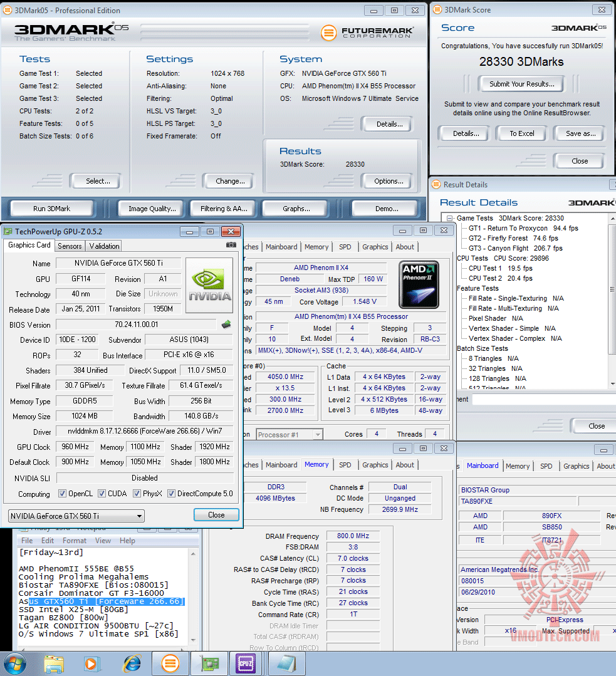This screenshot has width=616, height=676.
Task: Open the Mainboard tab in top CPU-Z window
Action: (281, 247)
